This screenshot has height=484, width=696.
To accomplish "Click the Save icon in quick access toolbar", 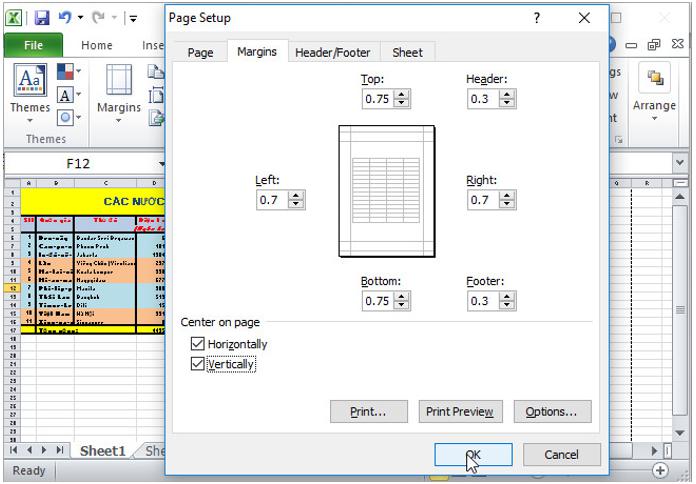I will pos(42,18).
